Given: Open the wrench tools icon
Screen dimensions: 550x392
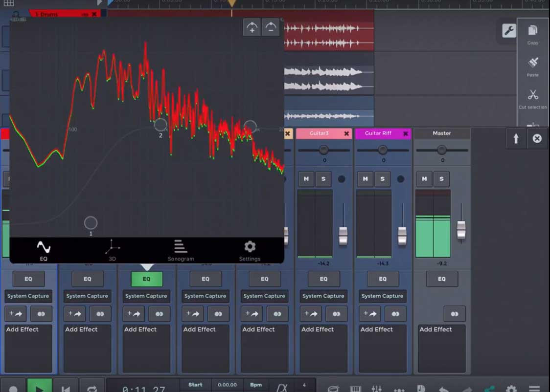Looking at the screenshot, I should (509, 31).
